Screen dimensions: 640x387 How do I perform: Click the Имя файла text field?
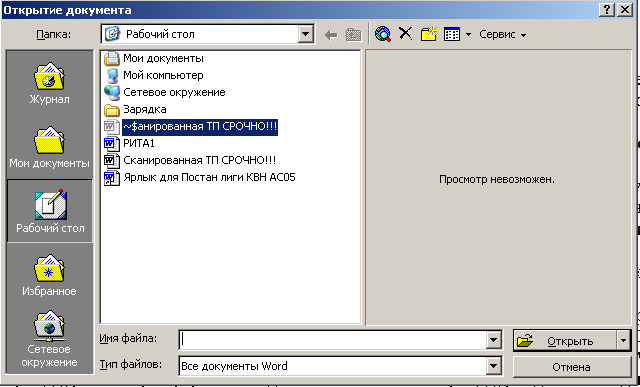(333, 340)
